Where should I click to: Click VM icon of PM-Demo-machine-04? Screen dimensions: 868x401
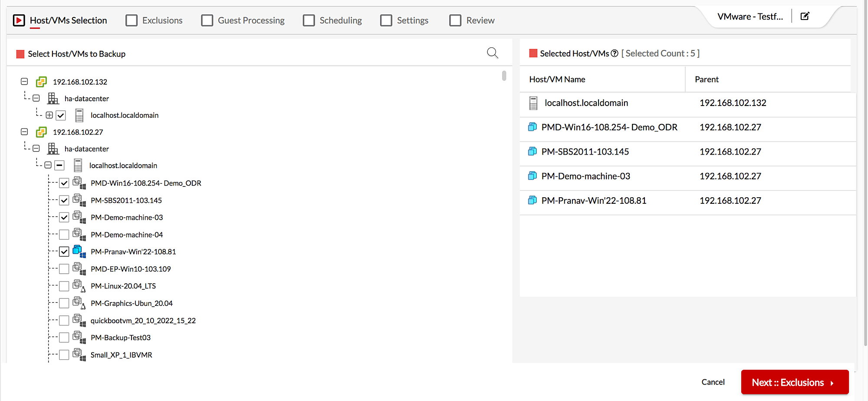pos(79,234)
